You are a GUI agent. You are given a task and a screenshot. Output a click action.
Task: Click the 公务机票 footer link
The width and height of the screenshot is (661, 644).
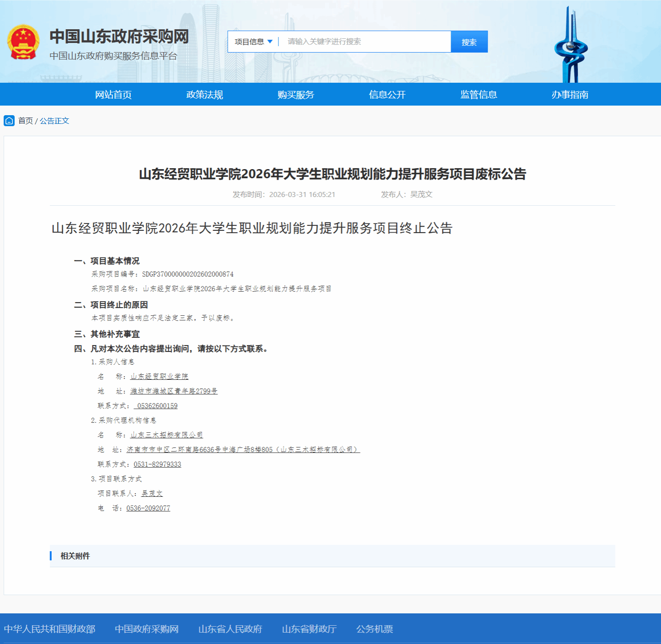tap(374, 629)
